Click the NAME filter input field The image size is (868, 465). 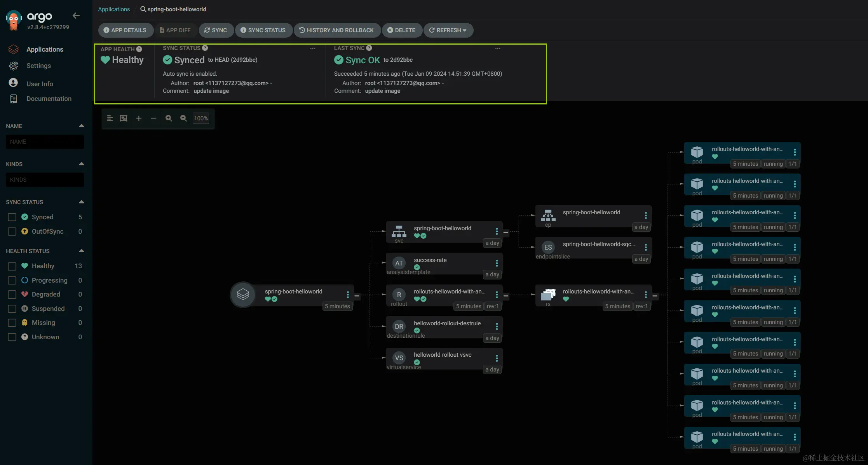click(x=45, y=142)
